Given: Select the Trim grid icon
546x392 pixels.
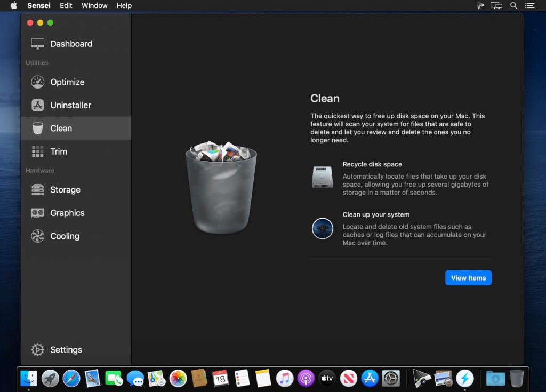Looking at the screenshot, I should point(37,151).
